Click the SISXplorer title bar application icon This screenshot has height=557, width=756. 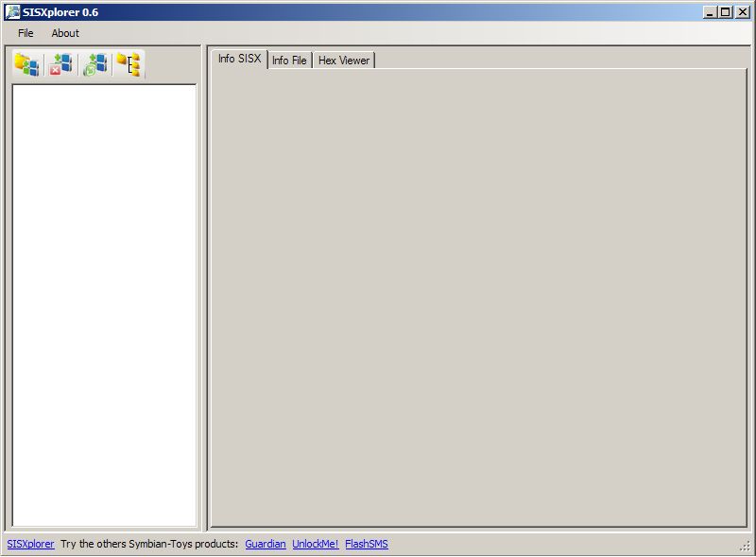[12, 12]
